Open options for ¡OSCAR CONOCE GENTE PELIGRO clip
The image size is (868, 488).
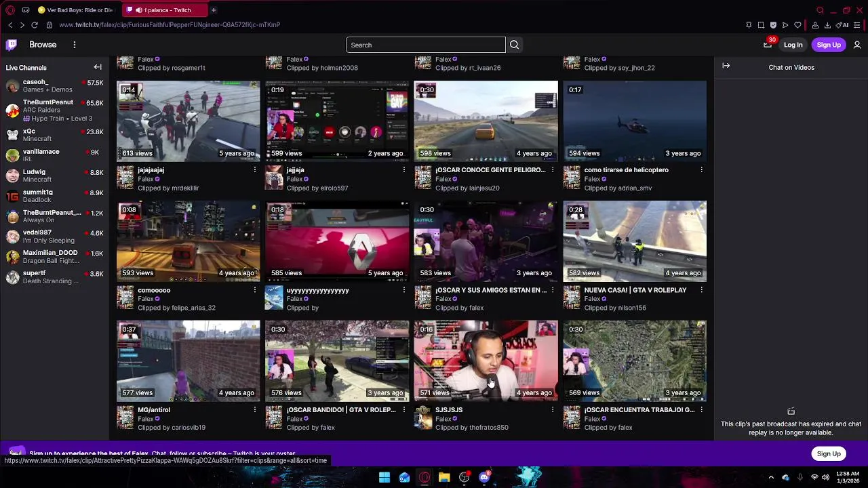coord(552,170)
